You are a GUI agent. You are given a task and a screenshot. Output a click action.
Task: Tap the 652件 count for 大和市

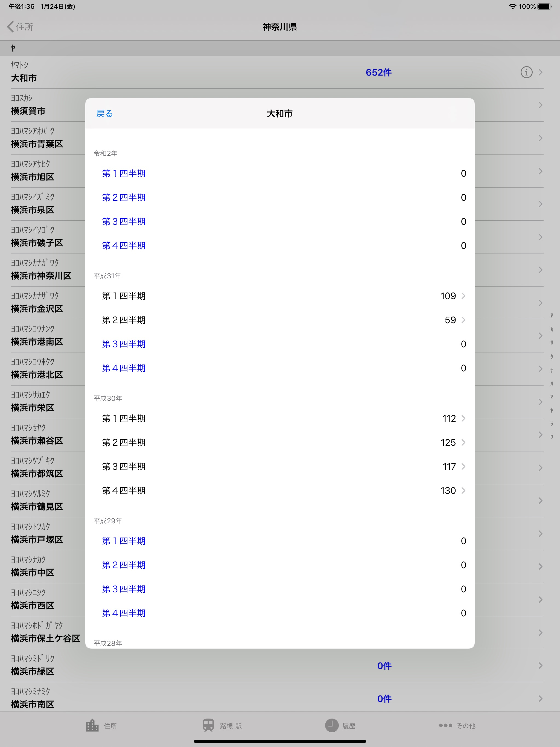coord(378,73)
